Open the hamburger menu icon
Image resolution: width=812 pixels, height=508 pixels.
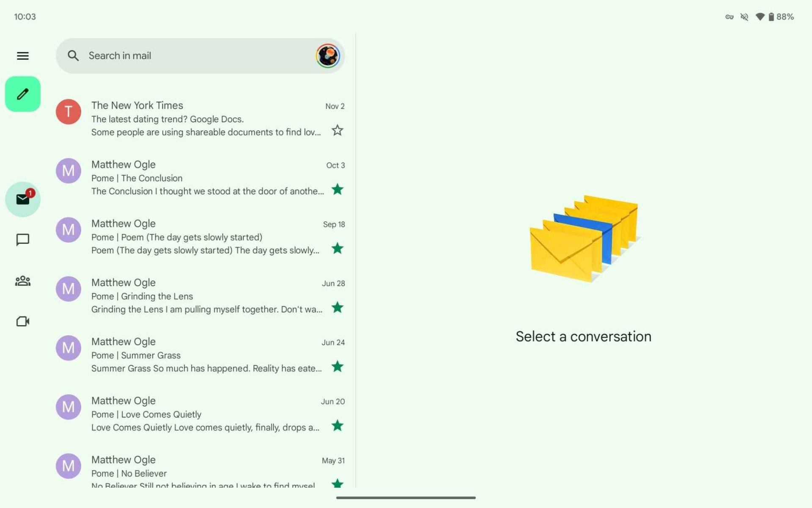23,55
